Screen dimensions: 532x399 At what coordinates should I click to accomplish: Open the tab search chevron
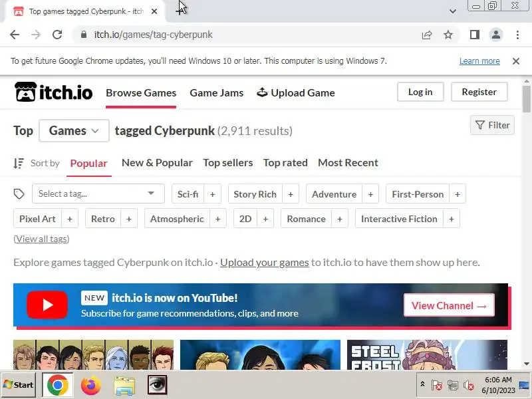(x=453, y=11)
